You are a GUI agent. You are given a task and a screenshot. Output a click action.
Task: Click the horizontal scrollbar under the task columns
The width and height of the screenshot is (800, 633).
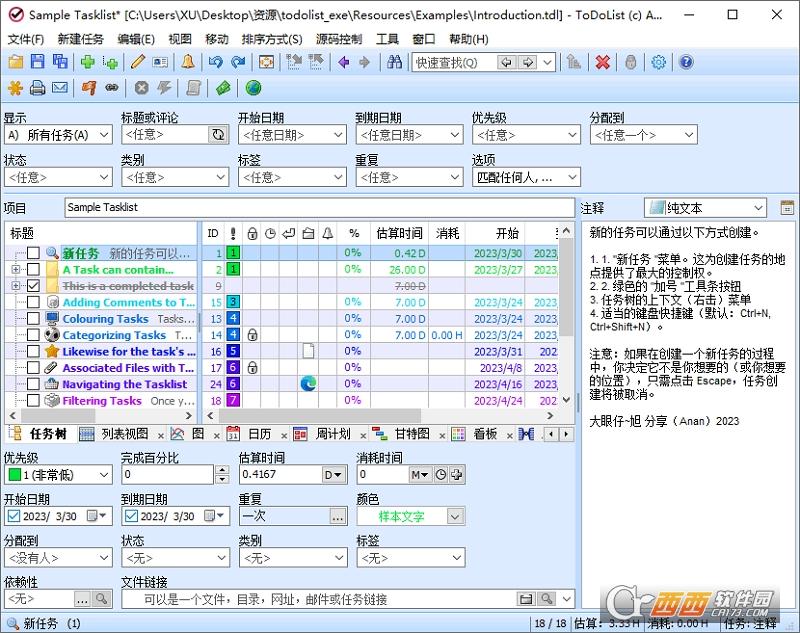tap(380, 416)
